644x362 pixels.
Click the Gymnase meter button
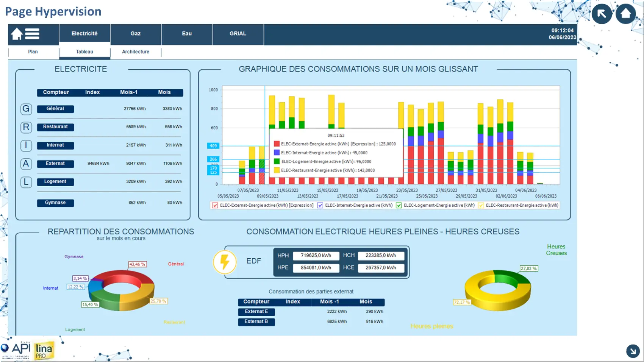(55, 203)
